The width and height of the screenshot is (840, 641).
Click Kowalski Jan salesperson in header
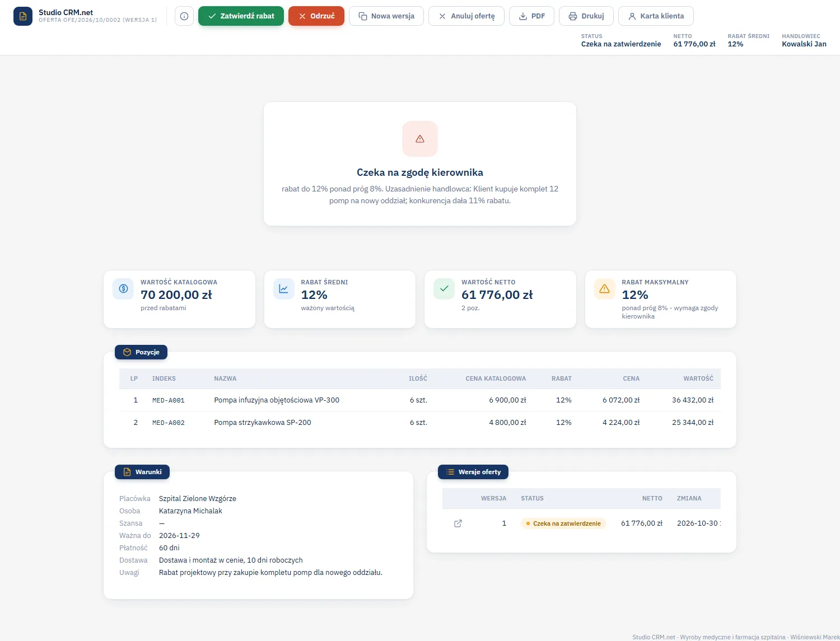tap(804, 44)
